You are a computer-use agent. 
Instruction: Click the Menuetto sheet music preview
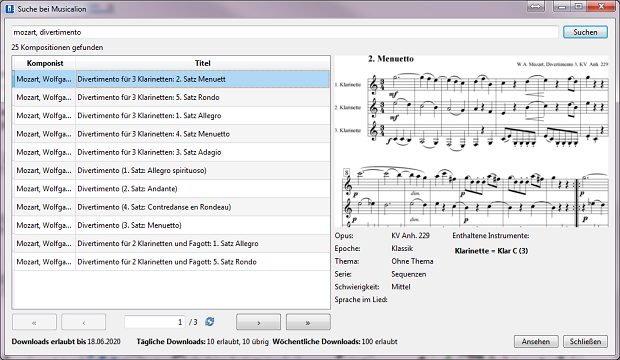tap(471, 141)
